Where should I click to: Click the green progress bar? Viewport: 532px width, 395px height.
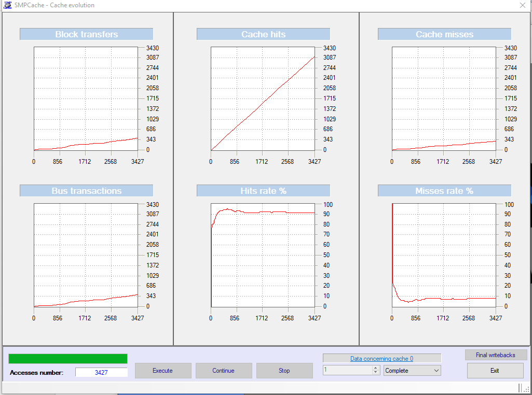click(x=67, y=358)
